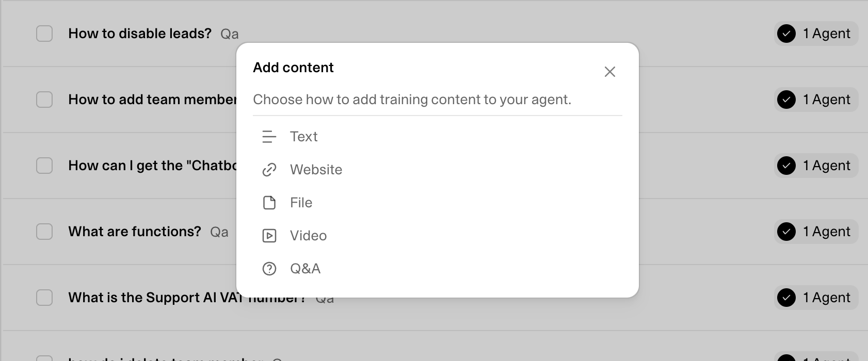Open "How to add team member" entry
Image resolution: width=868 pixels, height=361 pixels.
(152, 100)
